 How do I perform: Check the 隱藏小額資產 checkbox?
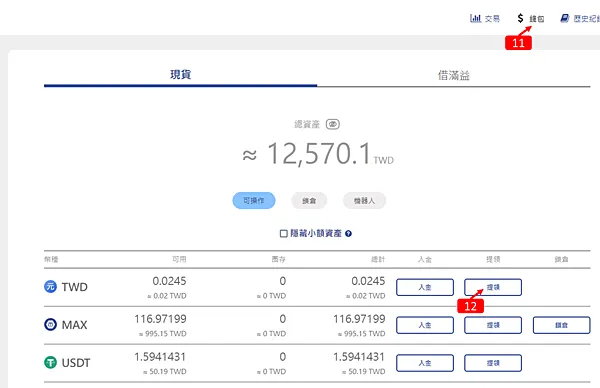point(284,233)
